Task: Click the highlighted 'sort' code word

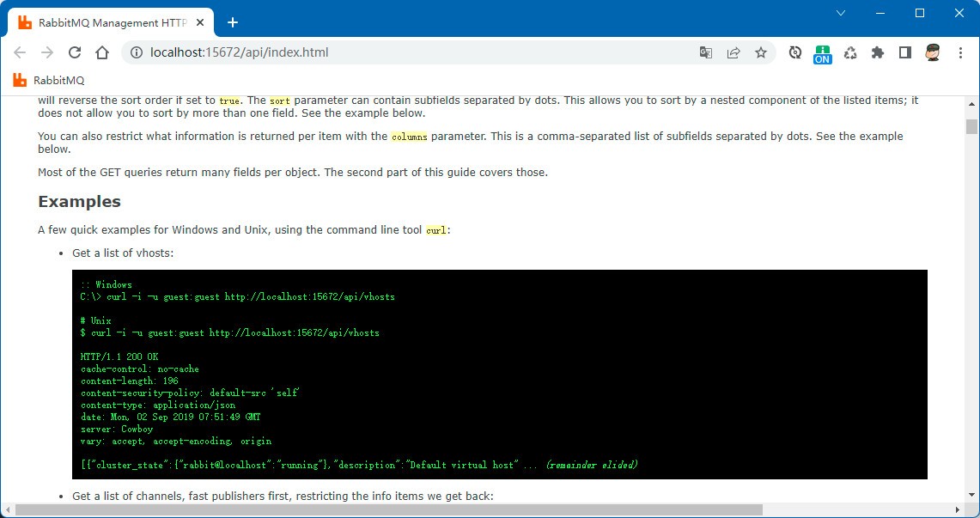Action: click(280, 101)
